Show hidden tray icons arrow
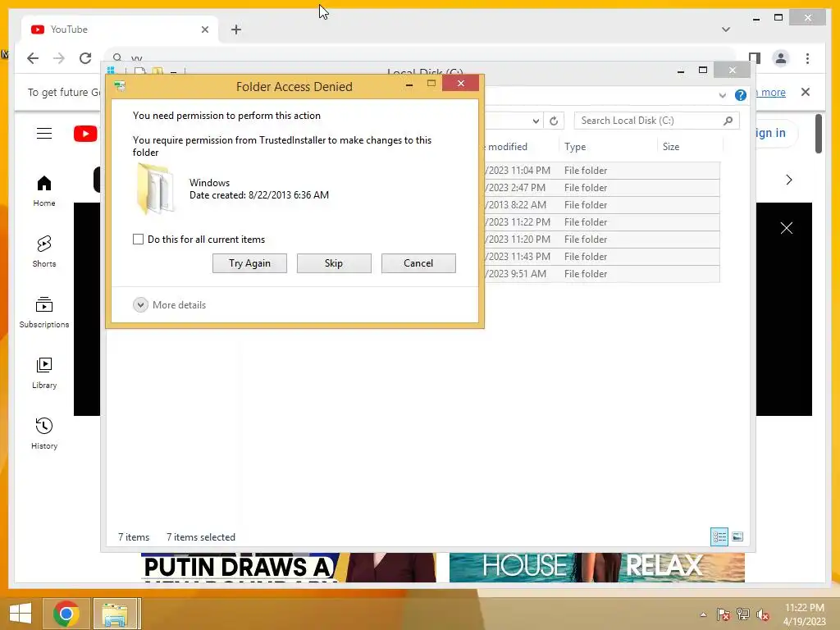This screenshot has width=840, height=630. (703, 614)
